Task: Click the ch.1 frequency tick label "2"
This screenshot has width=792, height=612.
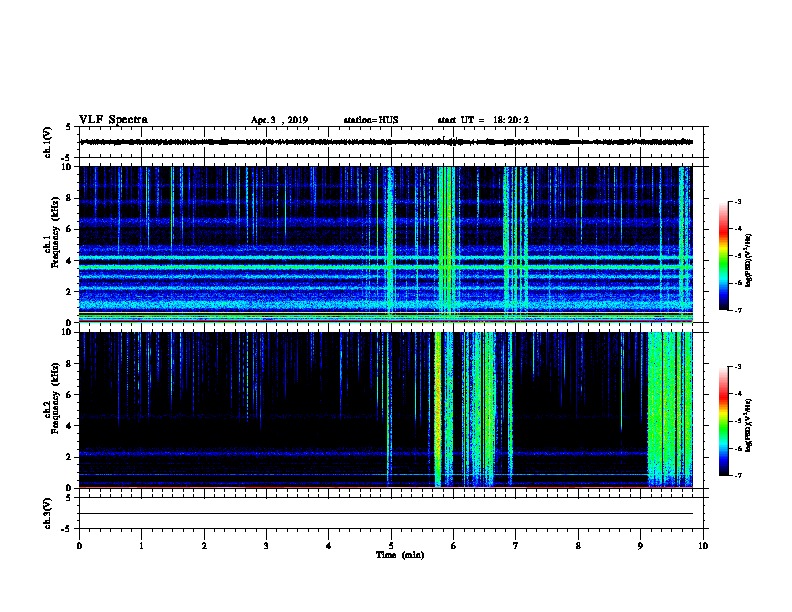Action: click(69, 291)
